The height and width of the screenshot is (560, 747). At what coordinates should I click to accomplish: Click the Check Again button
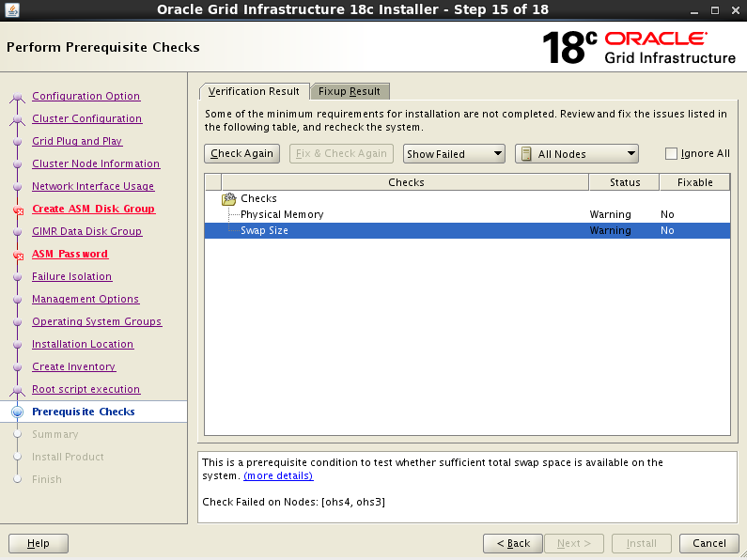point(242,153)
